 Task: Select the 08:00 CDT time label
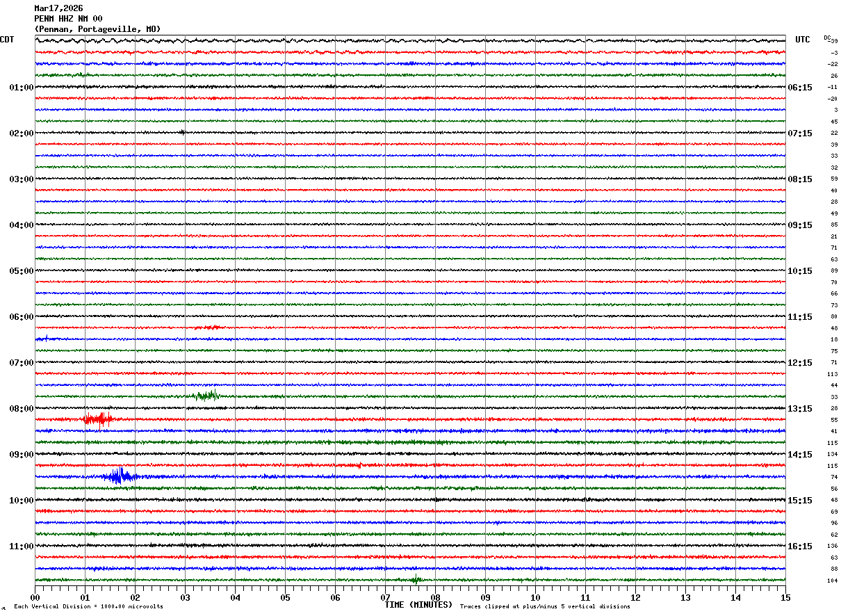click(x=22, y=409)
